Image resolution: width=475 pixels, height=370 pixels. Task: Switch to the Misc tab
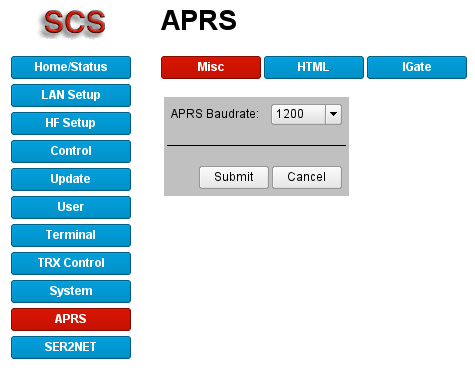click(211, 67)
